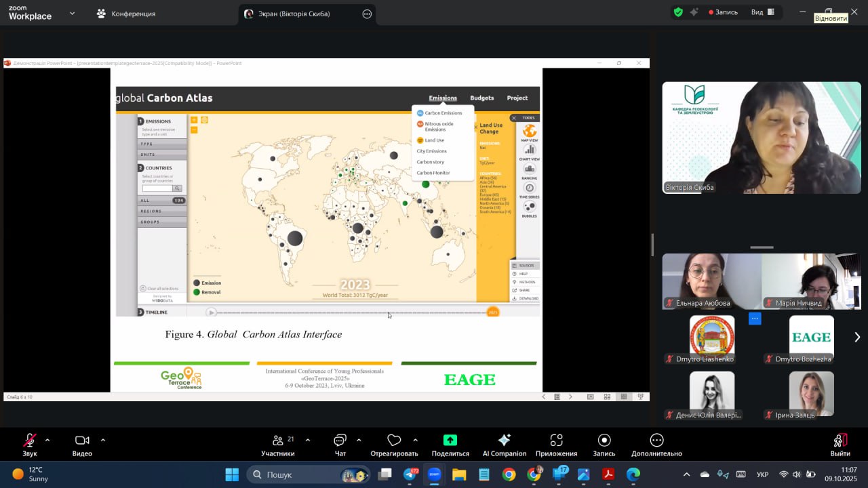The width and height of the screenshot is (868, 488).
Task: Show next page of participant thumbnails
Action: coord(857,337)
